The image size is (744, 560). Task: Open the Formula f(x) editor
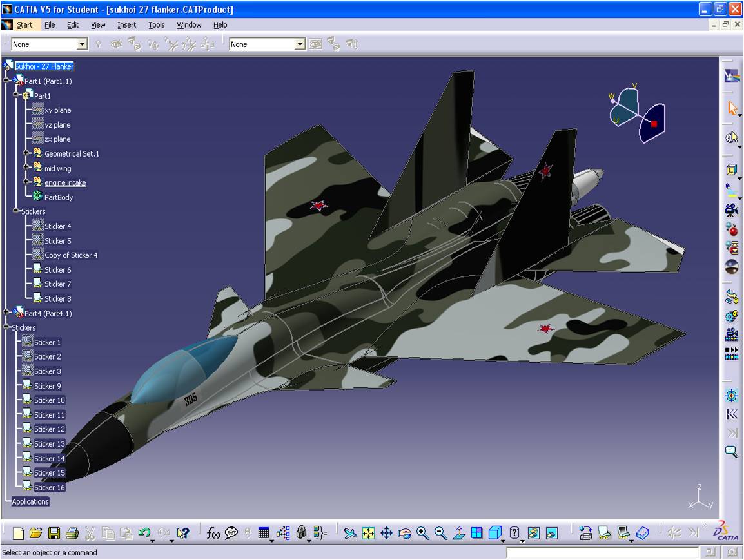click(213, 534)
